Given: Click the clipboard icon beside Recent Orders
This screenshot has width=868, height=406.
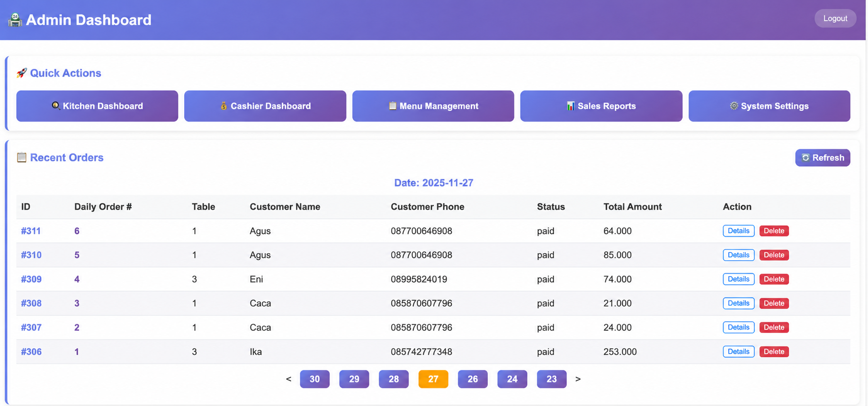Looking at the screenshot, I should click(x=22, y=158).
